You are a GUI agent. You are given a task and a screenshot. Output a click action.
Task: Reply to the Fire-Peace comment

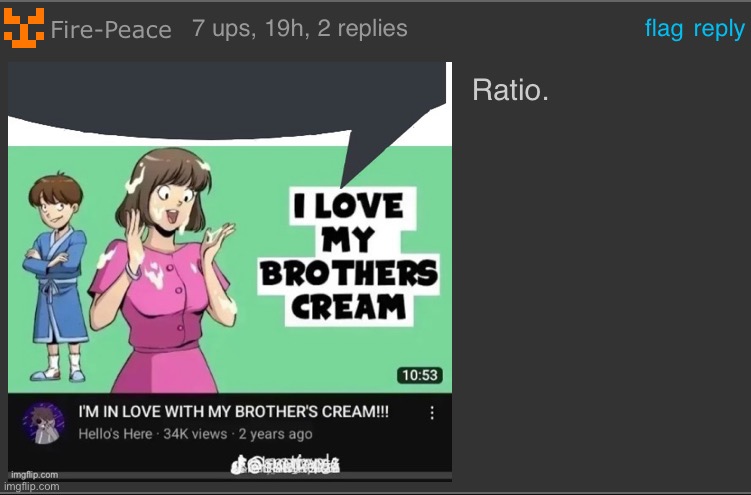click(719, 30)
